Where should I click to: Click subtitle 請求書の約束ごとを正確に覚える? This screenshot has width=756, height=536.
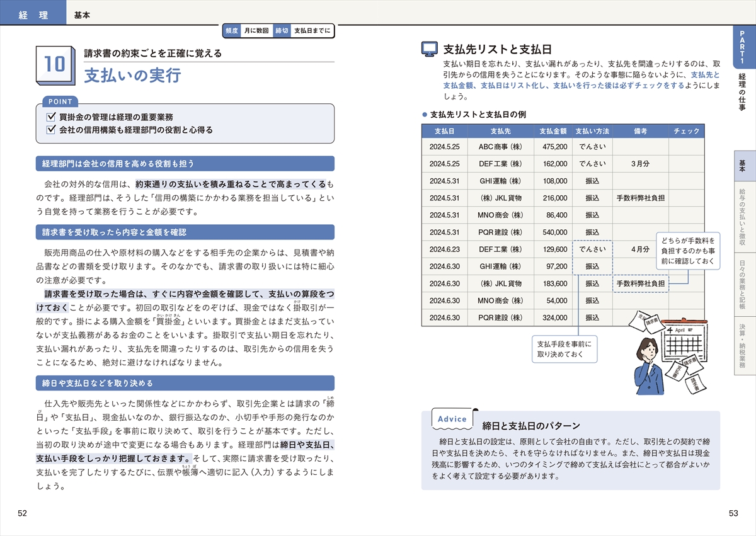153,53
